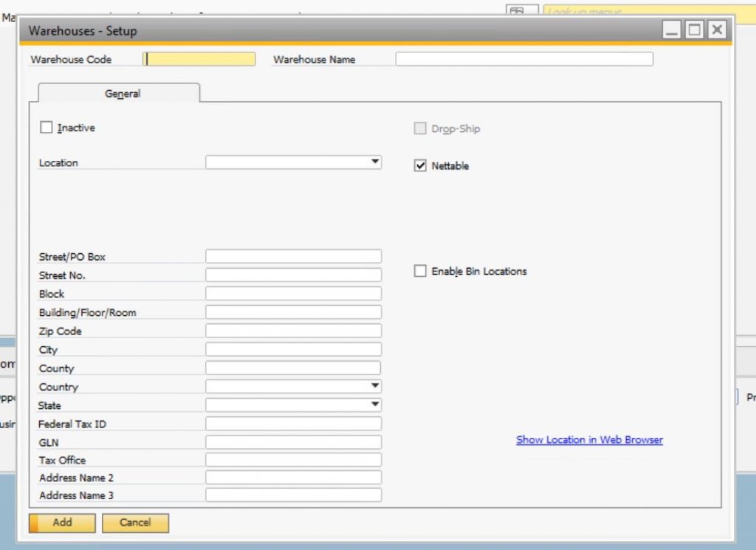Viewport: 756px width, 550px height.
Task: Click inside the Warehouse Name field
Action: pos(524,58)
